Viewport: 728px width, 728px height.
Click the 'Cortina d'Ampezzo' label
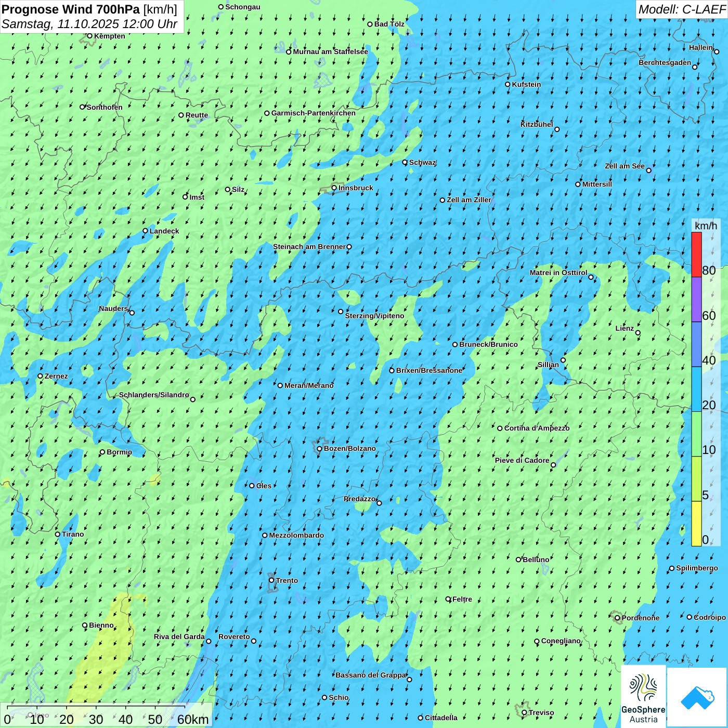pyautogui.click(x=537, y=428)
